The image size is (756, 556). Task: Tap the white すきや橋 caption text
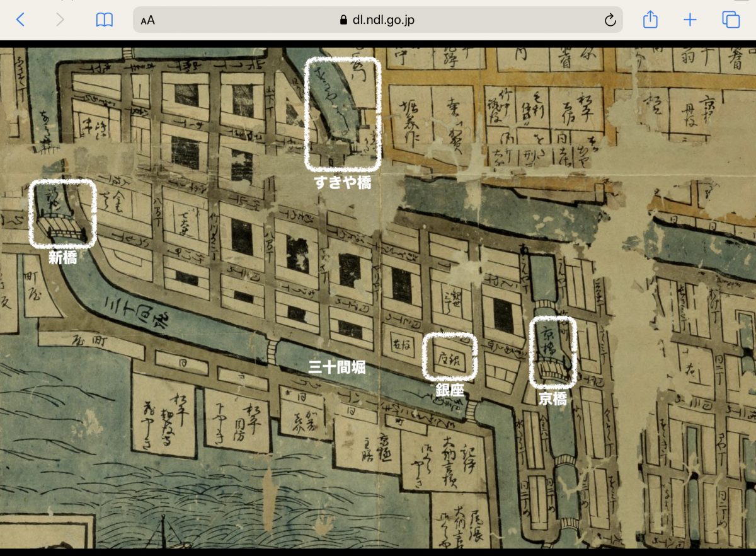pyautogui.click(x=343, y=183)
